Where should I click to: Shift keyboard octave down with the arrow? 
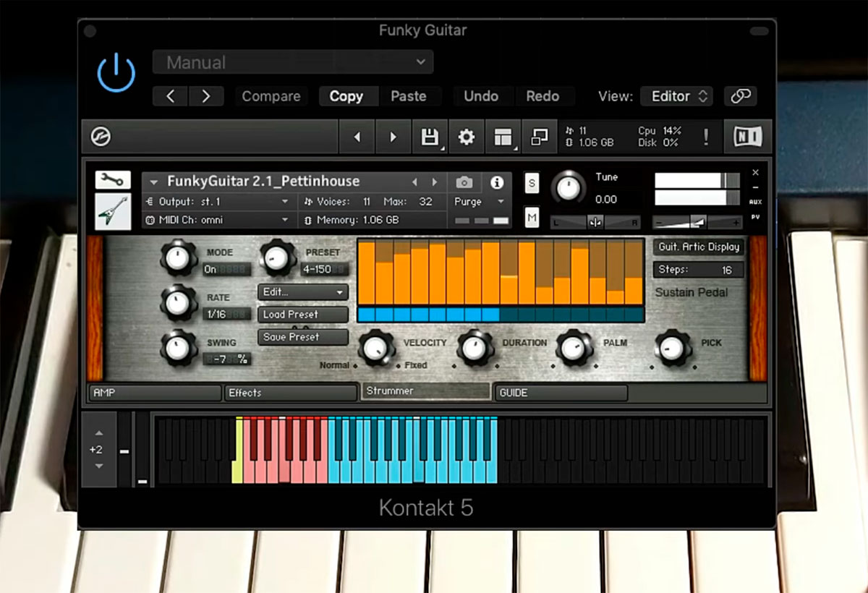(x=99, y=466)
